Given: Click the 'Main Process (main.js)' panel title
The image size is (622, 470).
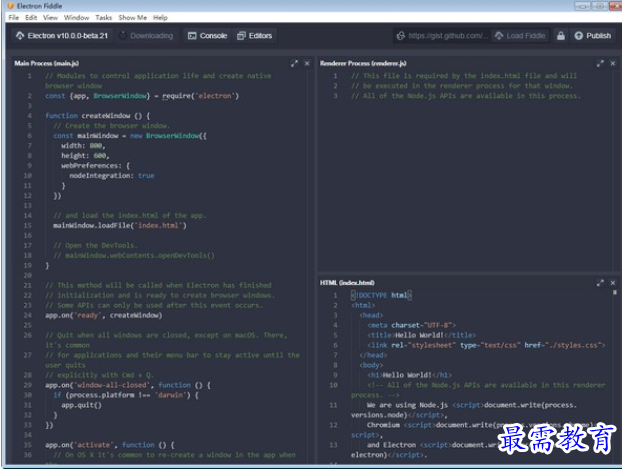Looking at the screenshot, I should (x=46, y=63).
